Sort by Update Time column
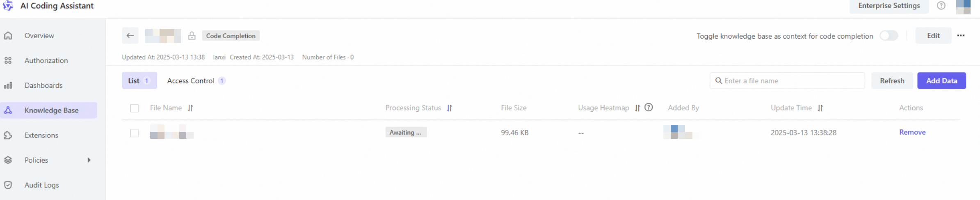 tap(820, 108)
